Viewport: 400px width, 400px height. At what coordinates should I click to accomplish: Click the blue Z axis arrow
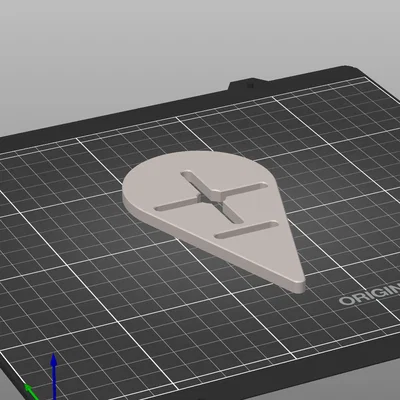pyautogui.click(x=54, y=377)
